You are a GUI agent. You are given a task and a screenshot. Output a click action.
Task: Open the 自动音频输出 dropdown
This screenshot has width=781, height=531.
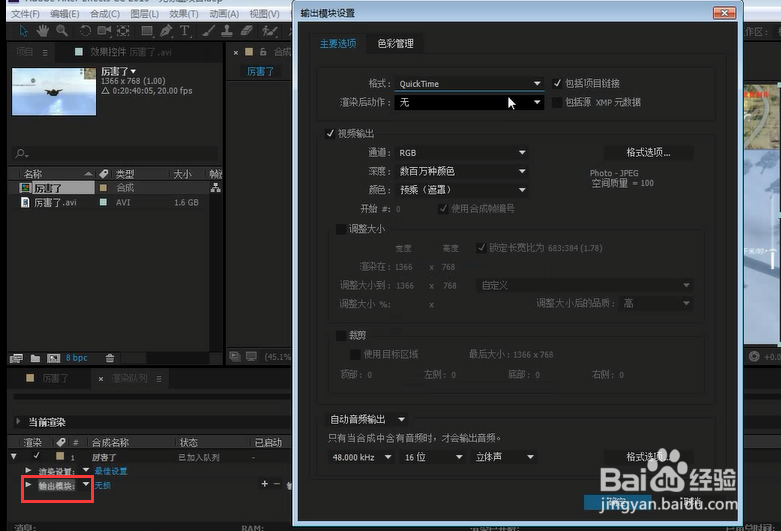point(367,419)
